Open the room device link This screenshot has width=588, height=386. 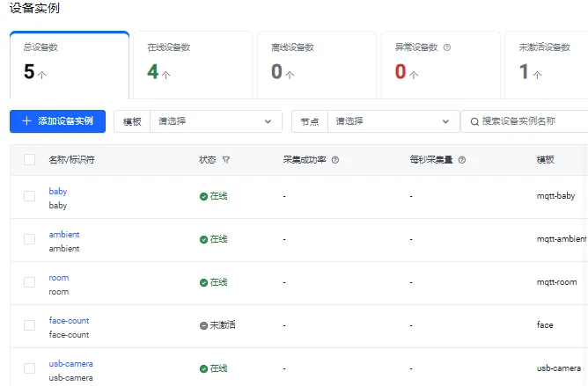pos(59,278)
